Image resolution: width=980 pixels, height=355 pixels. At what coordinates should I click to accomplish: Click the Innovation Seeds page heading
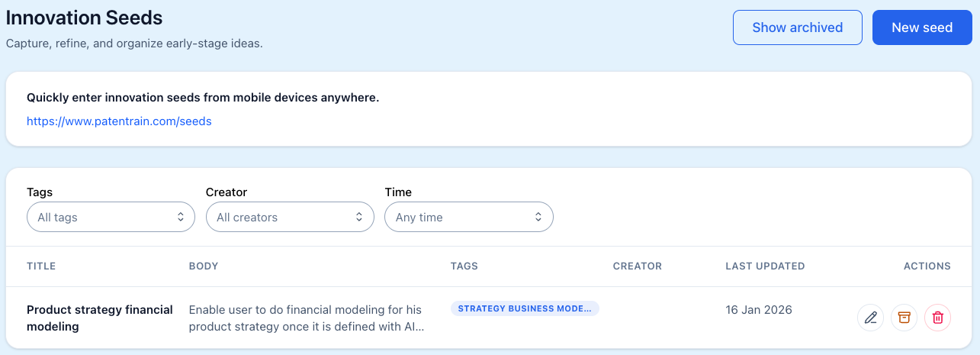(x=84, y=17)
